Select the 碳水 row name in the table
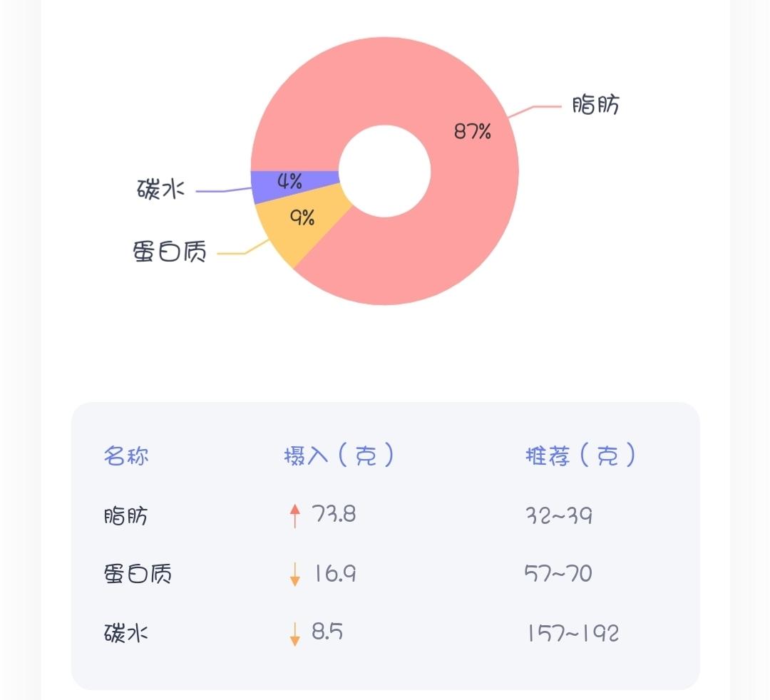 [x=125, y=633]
